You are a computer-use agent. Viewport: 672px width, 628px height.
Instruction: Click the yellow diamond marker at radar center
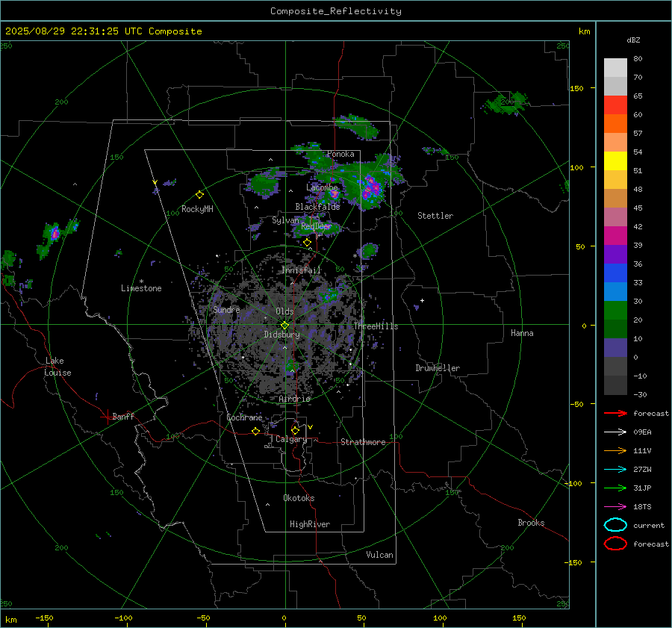(x=285, y=326)
